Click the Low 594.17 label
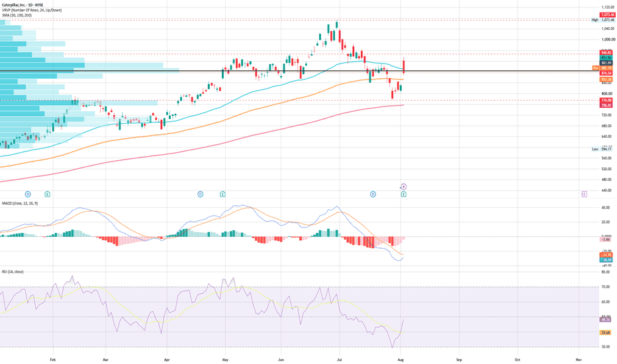617x364 pixels. pos(602,149)
